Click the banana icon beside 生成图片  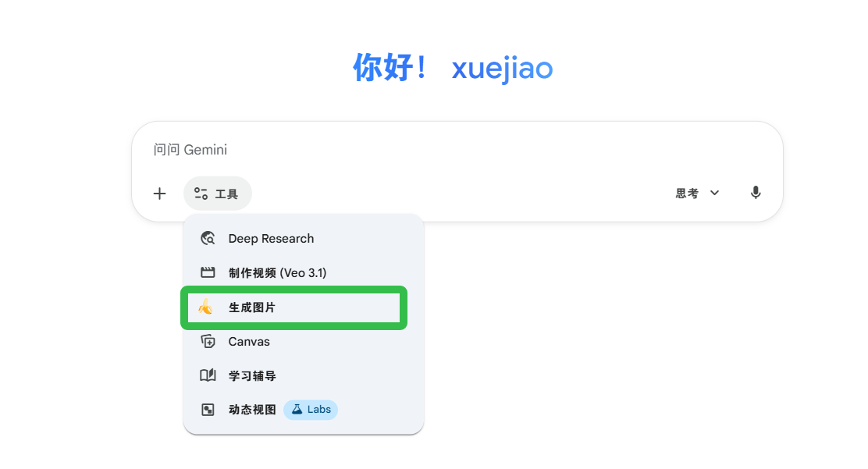206,307
